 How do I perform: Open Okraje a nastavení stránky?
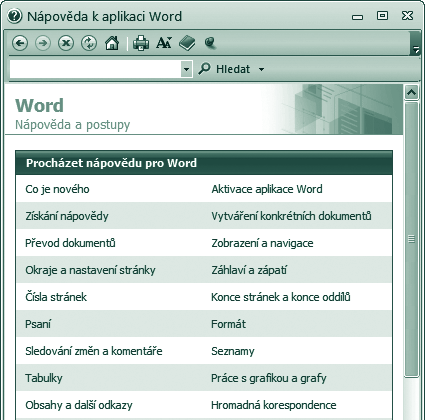(90, 270)
